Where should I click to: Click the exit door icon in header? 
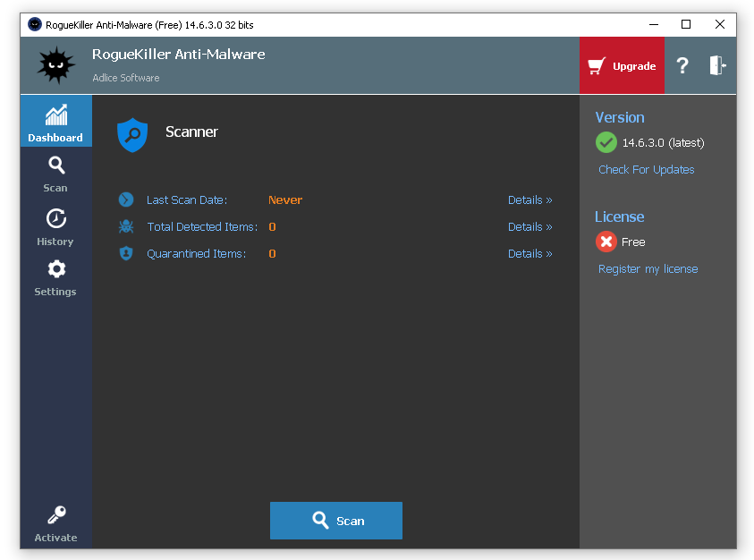[718, 65]
